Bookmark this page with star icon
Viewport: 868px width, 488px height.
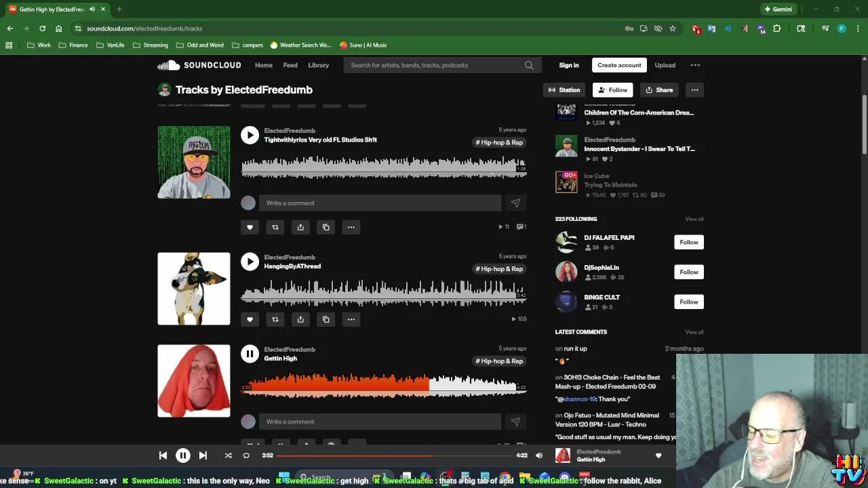tap(673, 28)
